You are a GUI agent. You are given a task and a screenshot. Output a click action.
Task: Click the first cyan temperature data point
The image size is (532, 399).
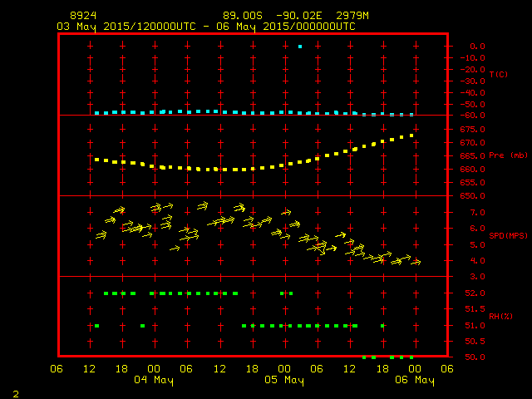(x=97, y=112)
